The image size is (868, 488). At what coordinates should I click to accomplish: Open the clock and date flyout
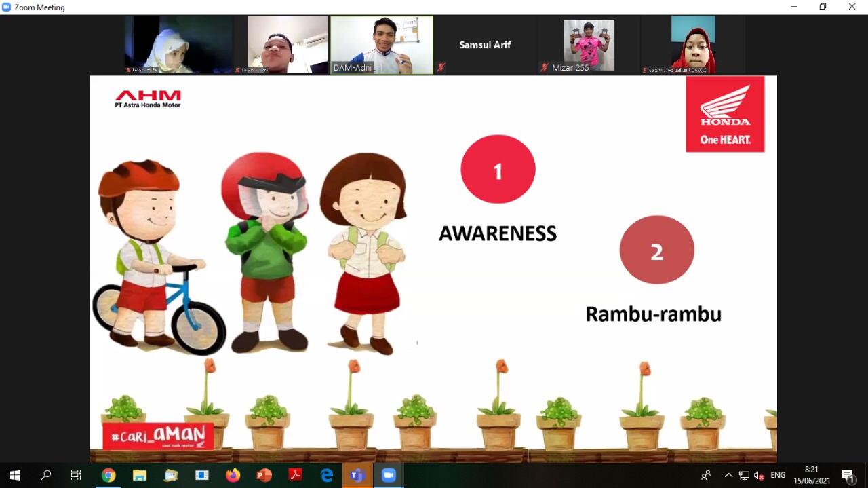pos(812,475)
